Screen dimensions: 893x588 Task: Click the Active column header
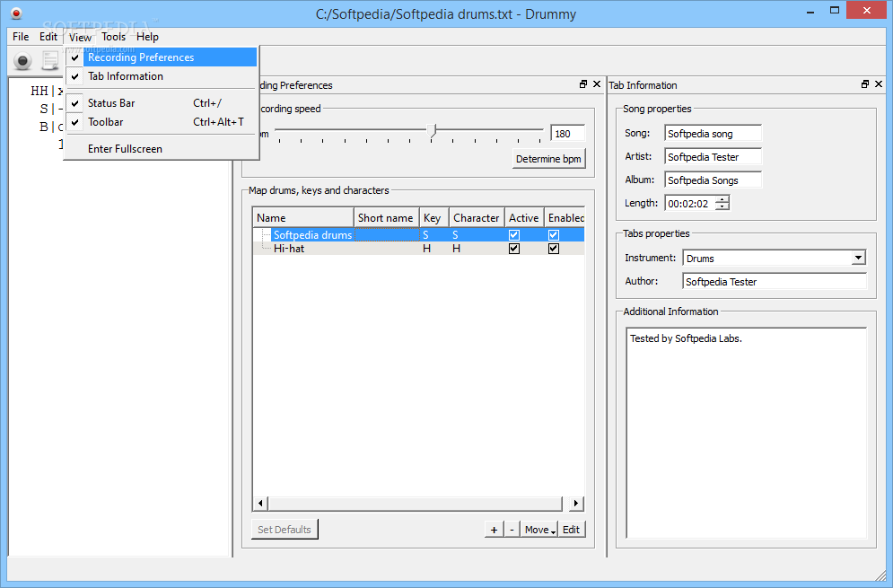click(x=524, y=217)
